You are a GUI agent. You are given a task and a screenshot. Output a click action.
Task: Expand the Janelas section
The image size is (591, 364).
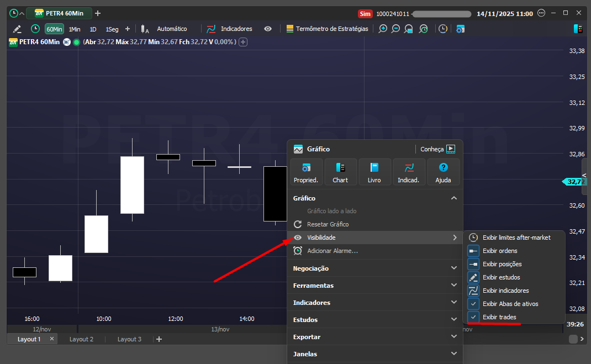click(375, 354)
